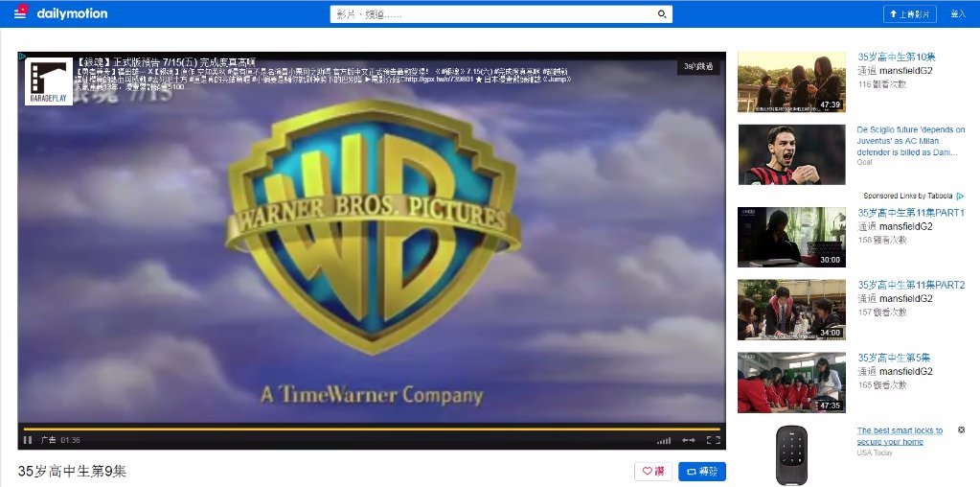Image resolution: width=980 pixels, height=487 pixels.
Task: Open the 35岁高中生第11集PART2 title
Action: pyautogui.click(x=911, y=285)
